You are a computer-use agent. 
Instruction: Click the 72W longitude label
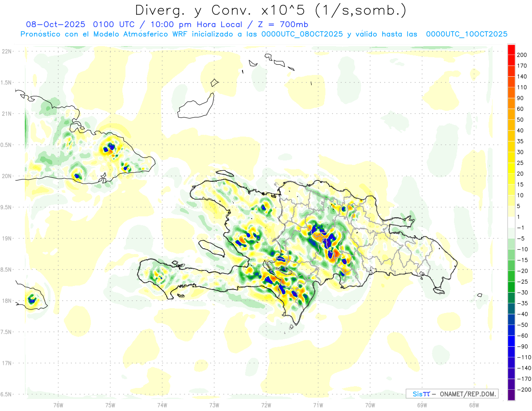[266, 405]
